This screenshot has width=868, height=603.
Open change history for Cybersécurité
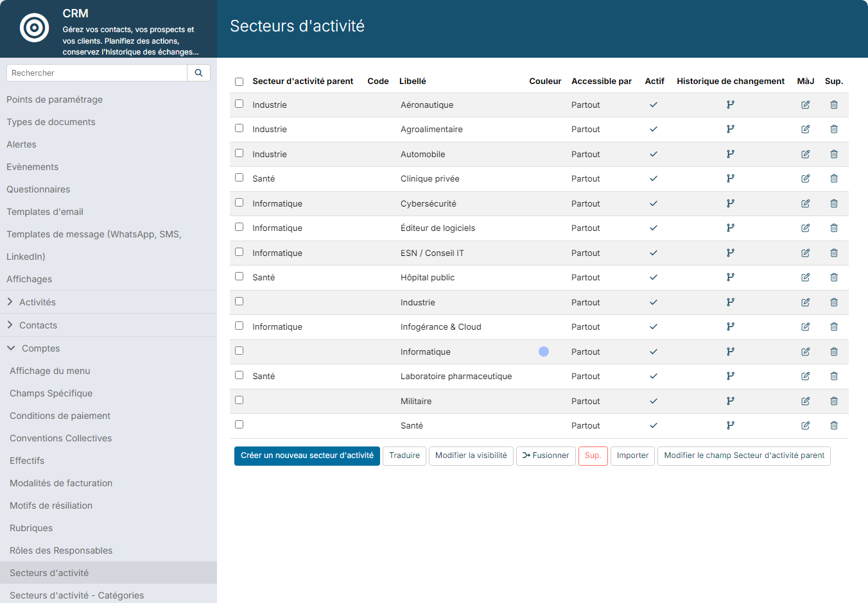731,203
